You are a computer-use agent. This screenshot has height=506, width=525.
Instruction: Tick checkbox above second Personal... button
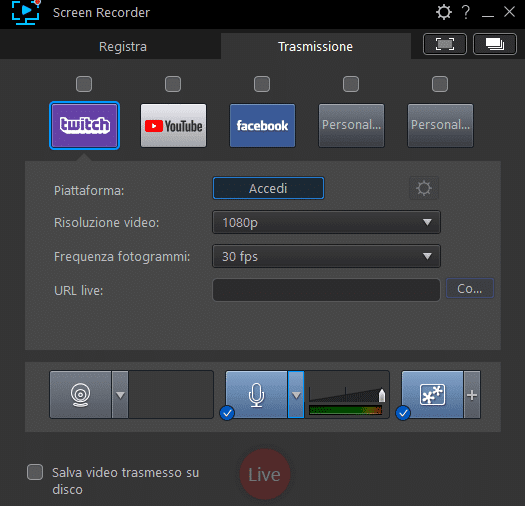(x=440, y=84)
